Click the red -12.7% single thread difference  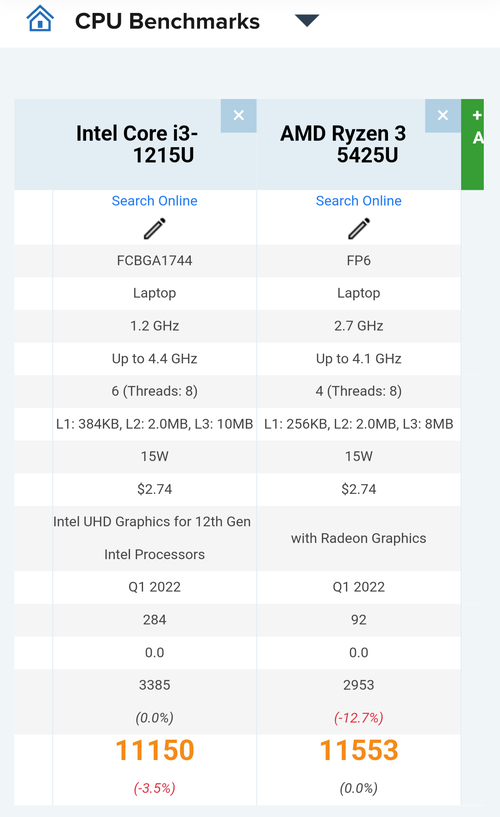[359, 717]
